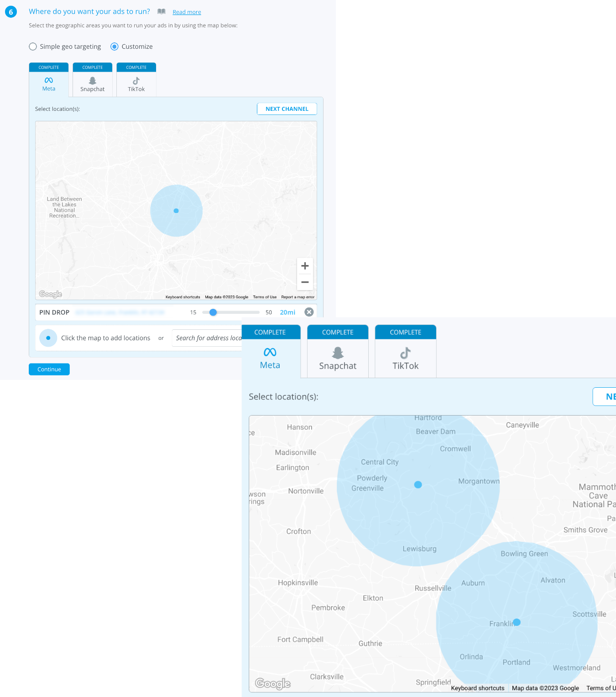Click the enlarged Snapchat ghost icon
Viewport: 616px width, 697px height.
(338, 353)
